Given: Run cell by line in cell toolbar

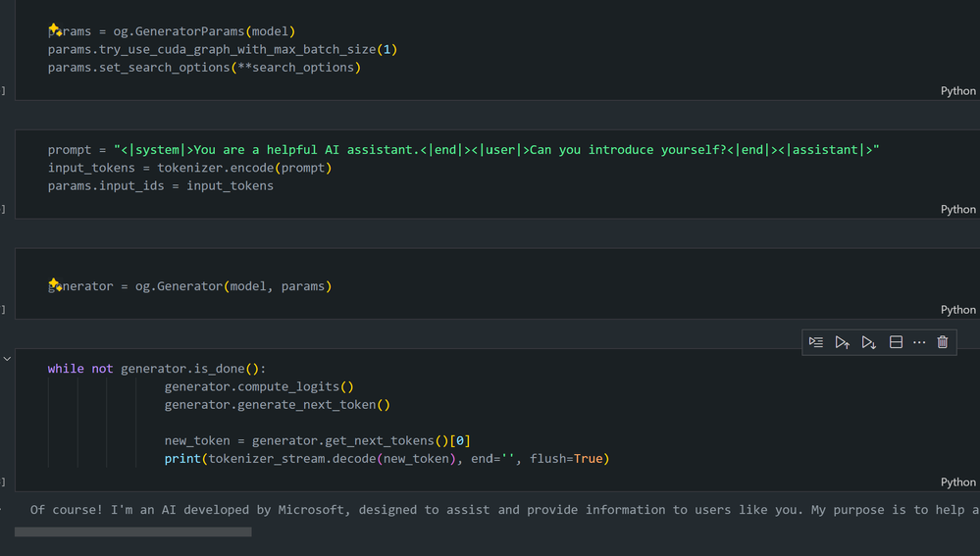Looking at the screenshot, I should coord(815,342).
